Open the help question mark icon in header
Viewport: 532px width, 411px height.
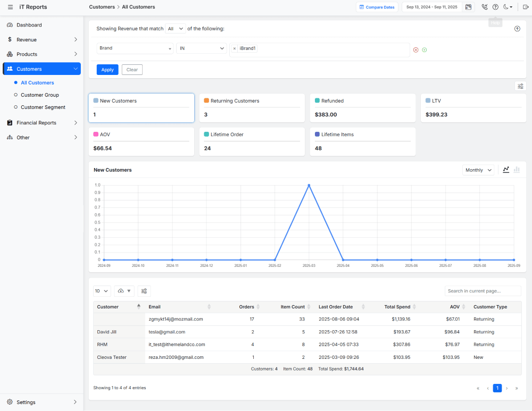pos(495,7)
